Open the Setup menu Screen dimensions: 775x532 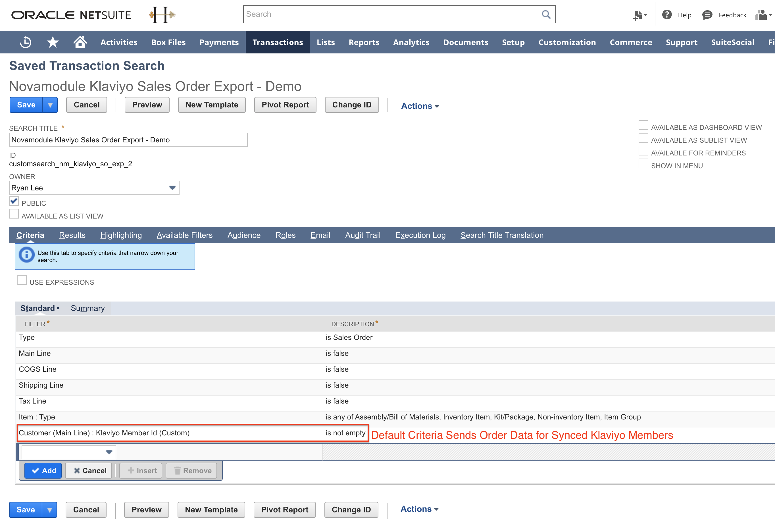pyautogui.click(x=513, y=42)
